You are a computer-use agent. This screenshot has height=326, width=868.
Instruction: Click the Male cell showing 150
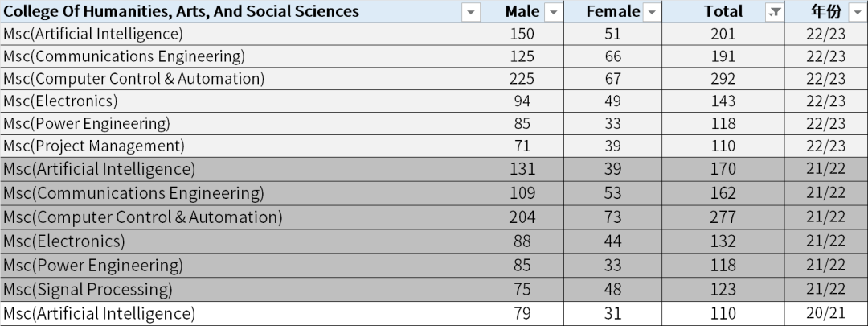coord(522,34)
